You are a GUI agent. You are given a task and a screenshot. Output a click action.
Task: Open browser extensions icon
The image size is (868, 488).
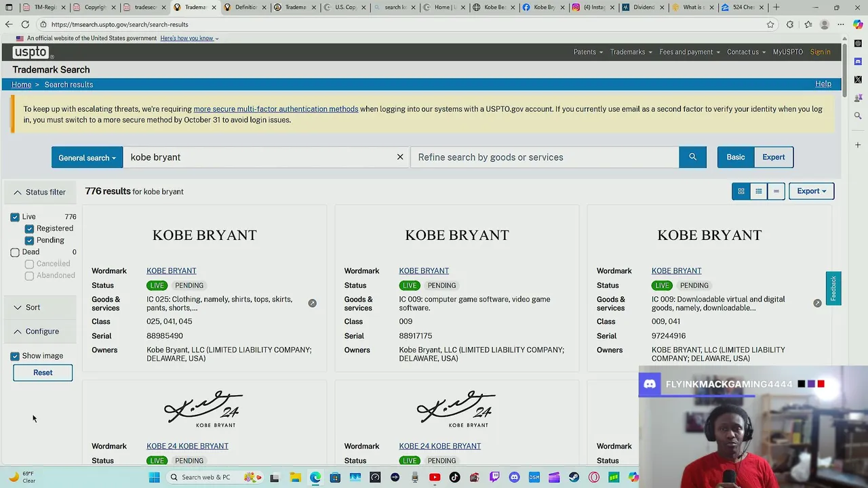pyautogui.click(x=790, y=24)
